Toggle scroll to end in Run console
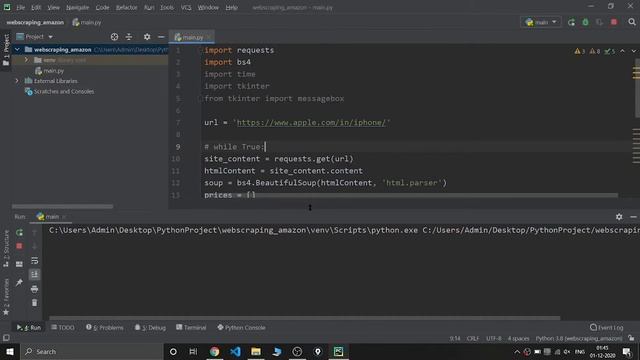The image size is (640, 360). [x=35, y=274]
